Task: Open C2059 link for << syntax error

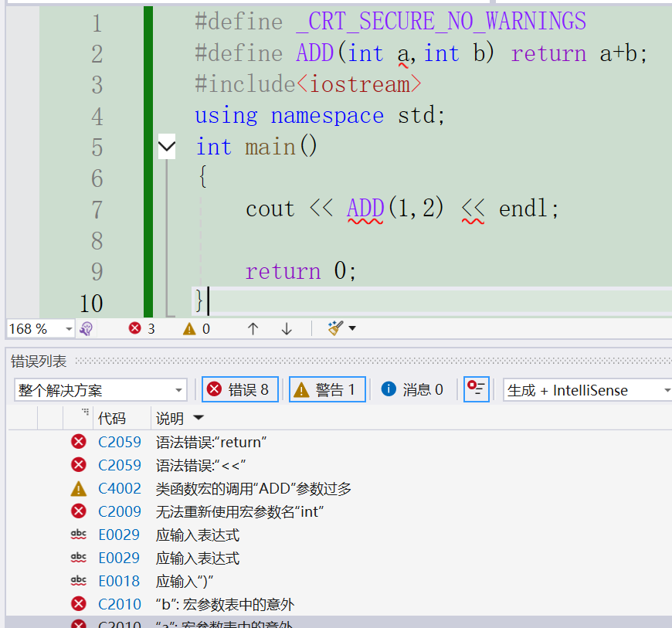Action: click(x=120, y=465)
